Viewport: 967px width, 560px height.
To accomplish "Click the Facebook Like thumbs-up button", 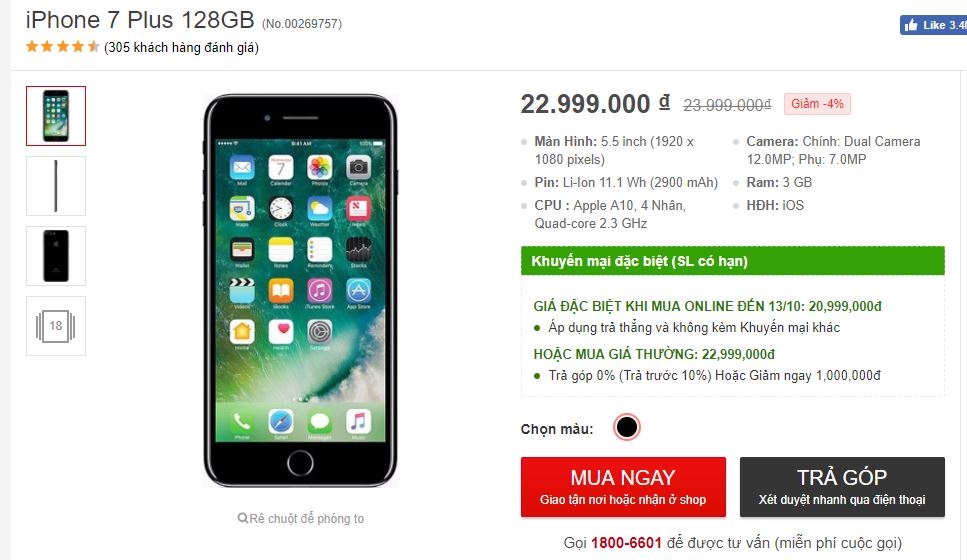I will 933,25.
